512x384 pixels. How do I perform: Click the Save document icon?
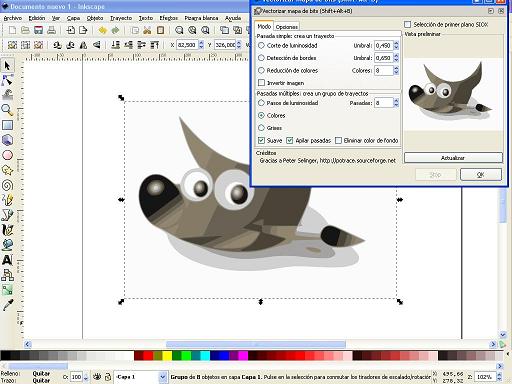[x=38, y=30]
